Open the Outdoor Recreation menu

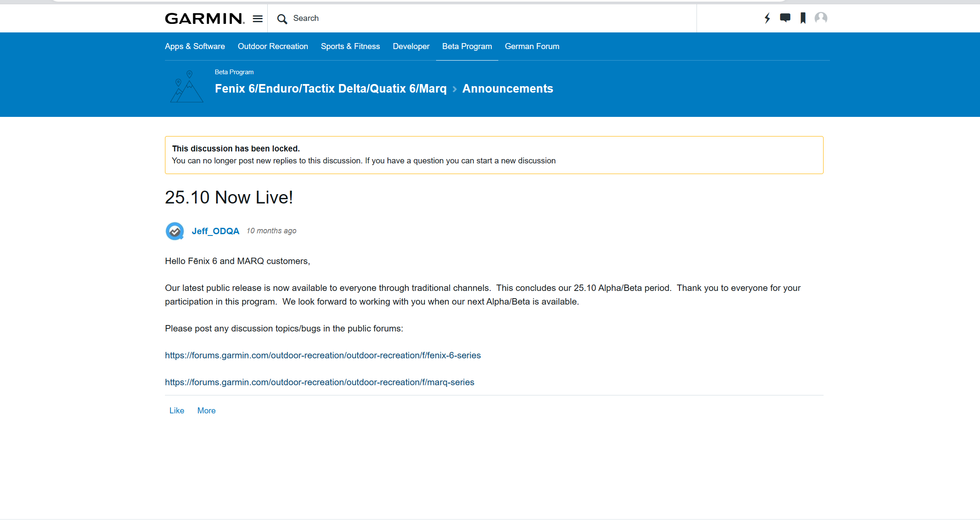[273, 46]
